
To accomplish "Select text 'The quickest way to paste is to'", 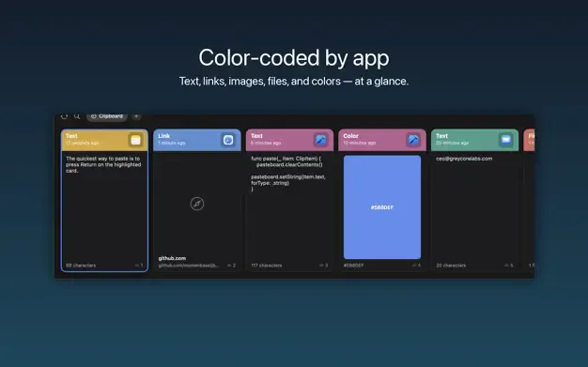I will click(102, 159).
